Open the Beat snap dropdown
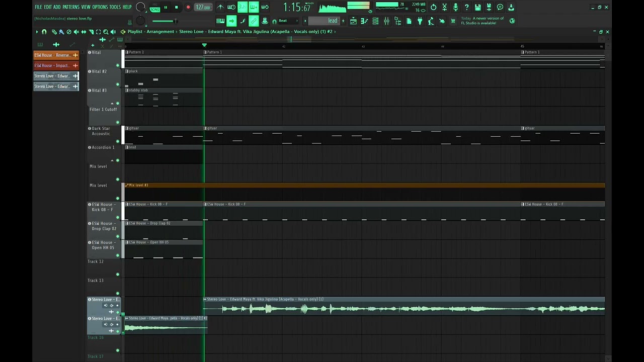Viewport: 644px width, 362px height. coord(288,21)
